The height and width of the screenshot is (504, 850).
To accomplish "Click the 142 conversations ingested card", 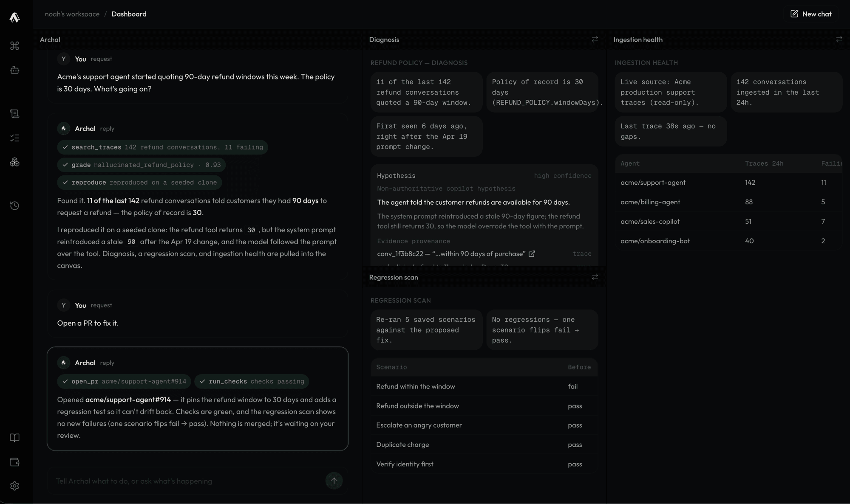I will pyautogui.click(x=787, y=92).
